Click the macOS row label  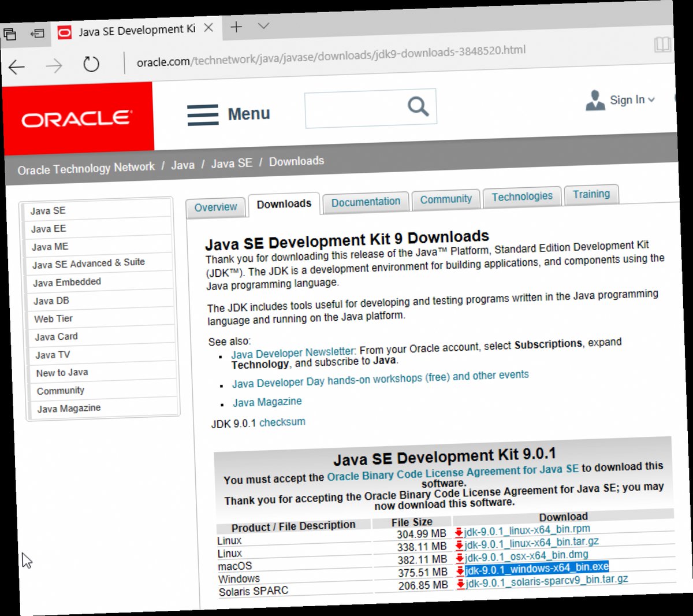235,566
